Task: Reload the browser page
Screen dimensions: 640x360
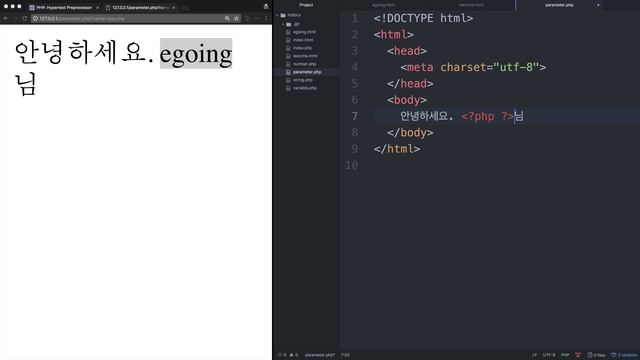Action: pyautogui.click(x=25, y=18)
